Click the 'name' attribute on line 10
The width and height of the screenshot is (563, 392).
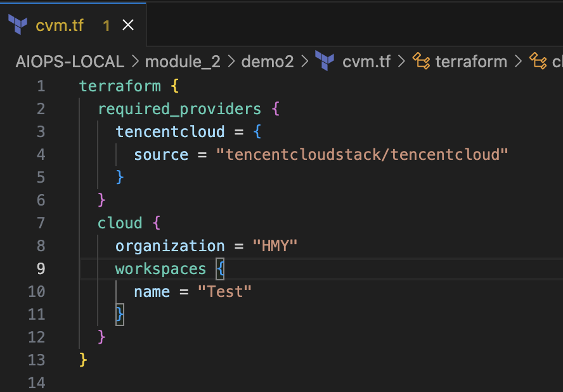(x=152, y=292)
